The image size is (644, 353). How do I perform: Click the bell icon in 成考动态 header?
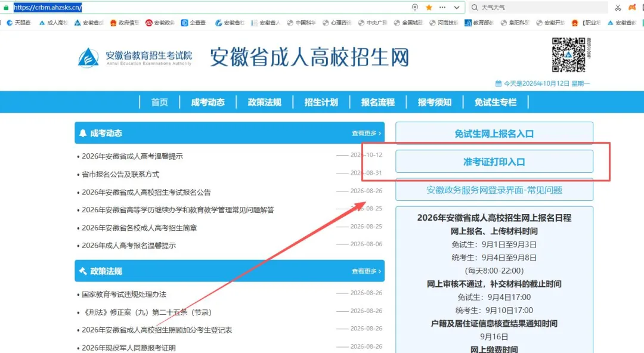pyautogui.click(x=83, y=133)
